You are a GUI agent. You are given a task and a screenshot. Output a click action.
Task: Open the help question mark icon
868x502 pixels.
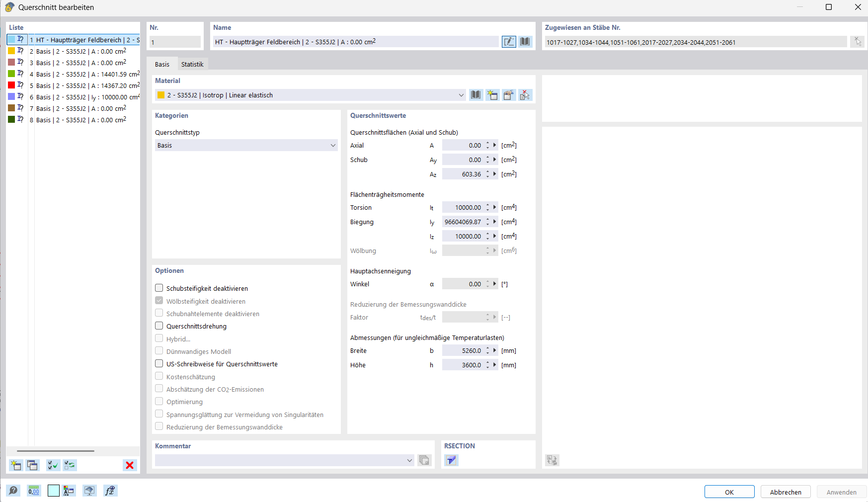13,491
